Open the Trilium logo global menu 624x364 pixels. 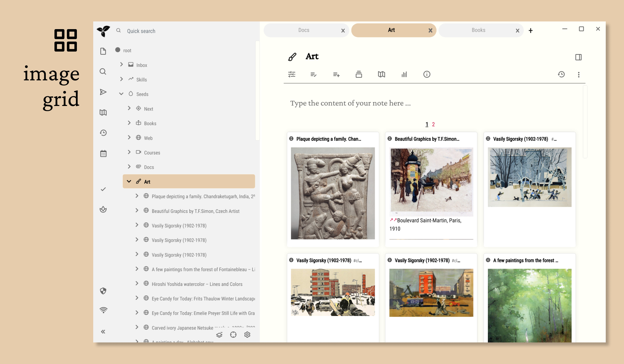[103, 31]
